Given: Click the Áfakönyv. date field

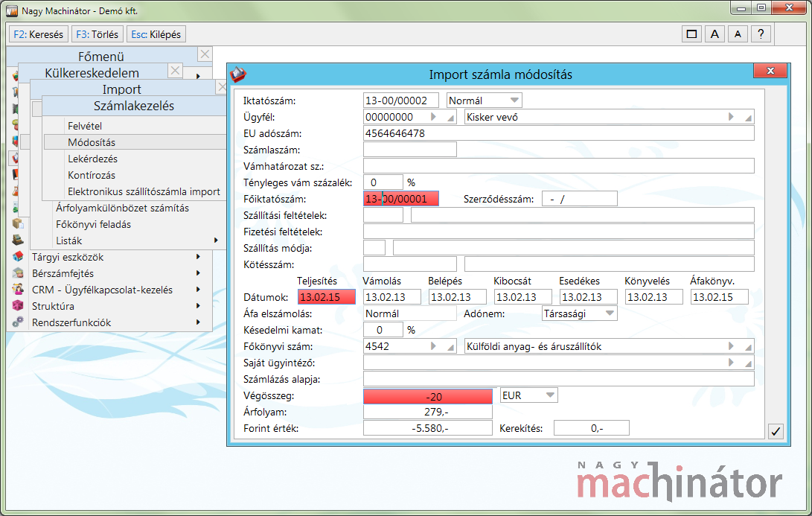Looking at the screenshot, I should [719, 297].
